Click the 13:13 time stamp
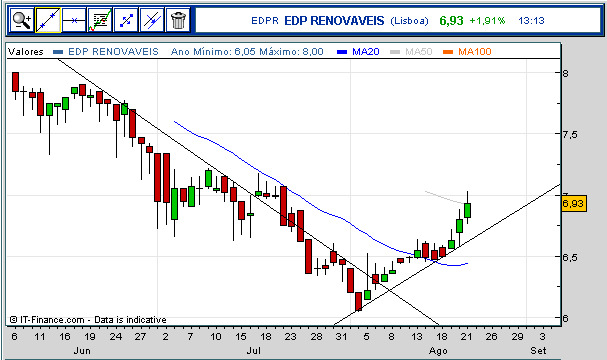Image resolution: width=607 pixels, height=360 pixels. 531,21
